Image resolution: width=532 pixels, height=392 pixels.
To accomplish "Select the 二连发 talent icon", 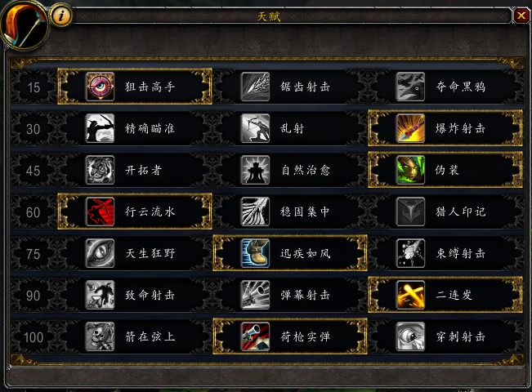I will (410, 295).
